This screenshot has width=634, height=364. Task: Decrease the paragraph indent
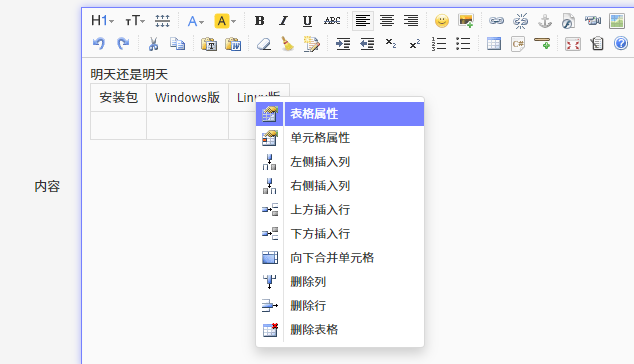click(367, 44)
